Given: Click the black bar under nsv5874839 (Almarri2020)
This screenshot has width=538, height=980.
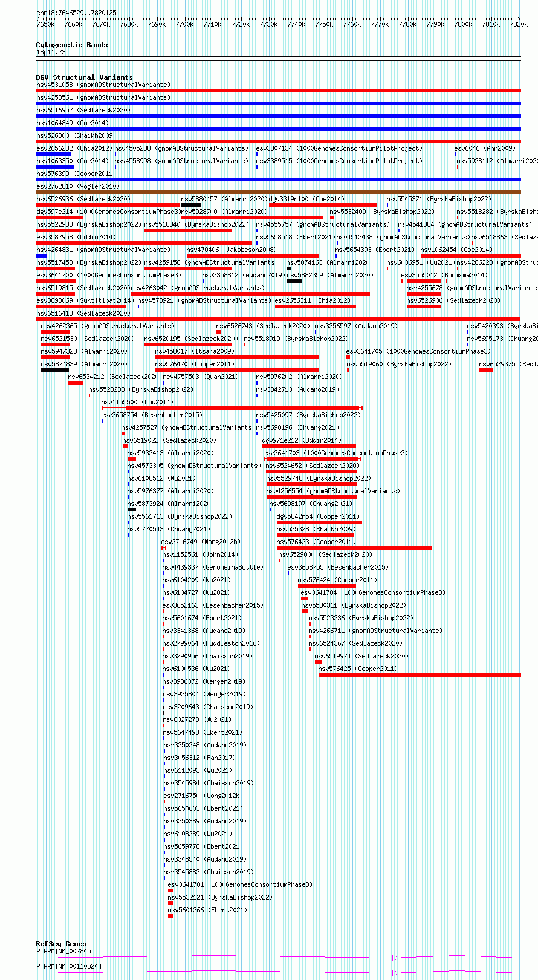Looking at the screenshot, I should point(55,370).
